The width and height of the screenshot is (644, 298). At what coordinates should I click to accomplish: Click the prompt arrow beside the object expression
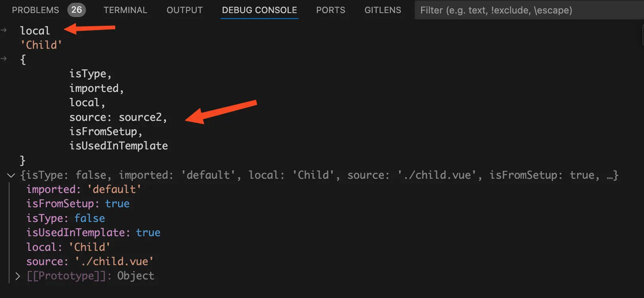pos(4,58)
